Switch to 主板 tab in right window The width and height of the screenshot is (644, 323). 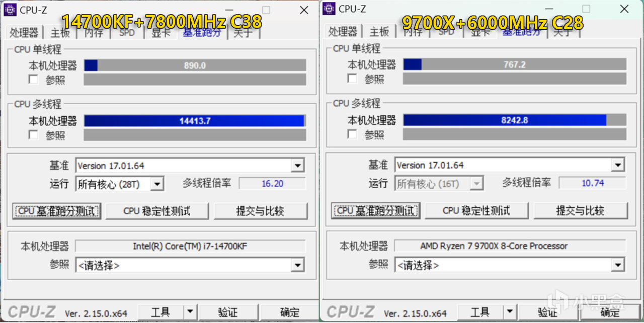tap(379, 32)
